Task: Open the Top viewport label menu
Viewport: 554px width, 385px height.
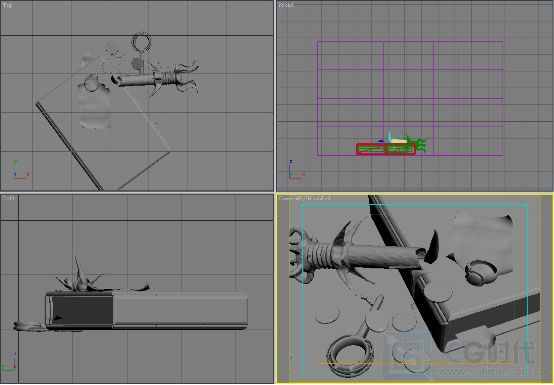Action: (x=7, y=5)
